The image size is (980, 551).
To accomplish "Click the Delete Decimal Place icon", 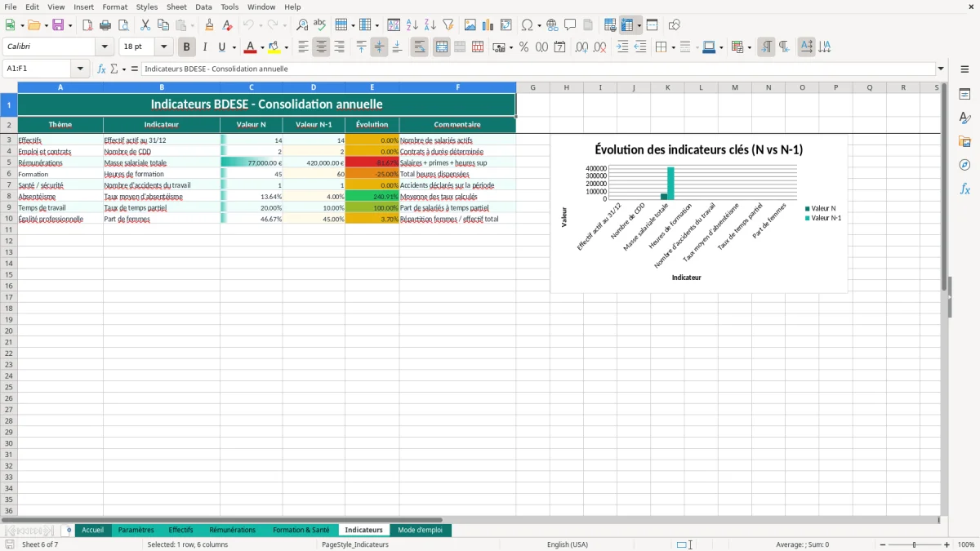I will [600, 47].
